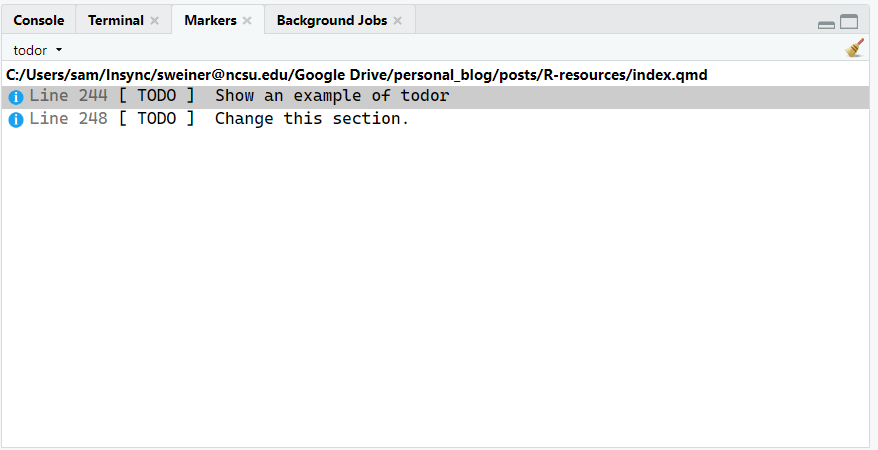Close the Background Jobs tab
The width and height of the screenshot is (878, 450).
coord(397,21)
